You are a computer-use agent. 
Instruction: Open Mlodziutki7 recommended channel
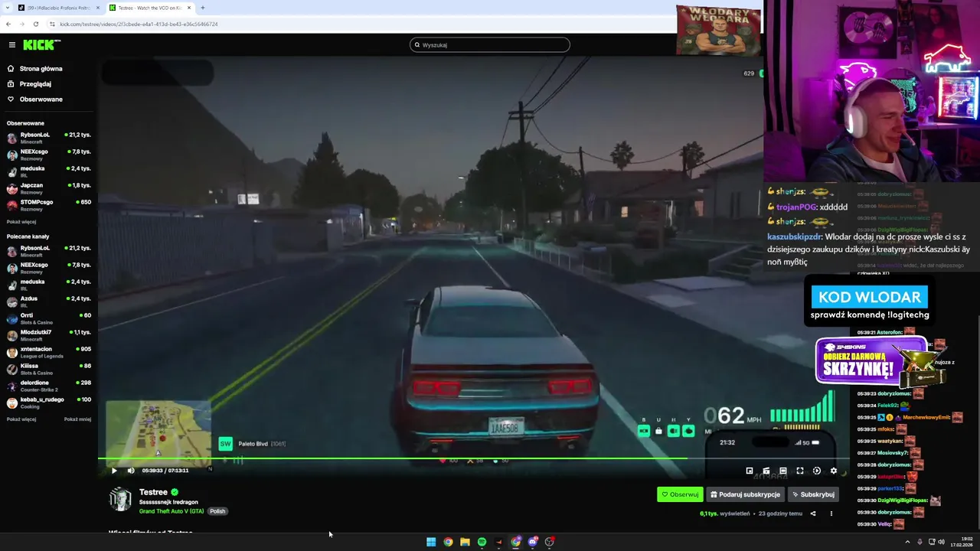pyautogui.click(x=48, y=335)
